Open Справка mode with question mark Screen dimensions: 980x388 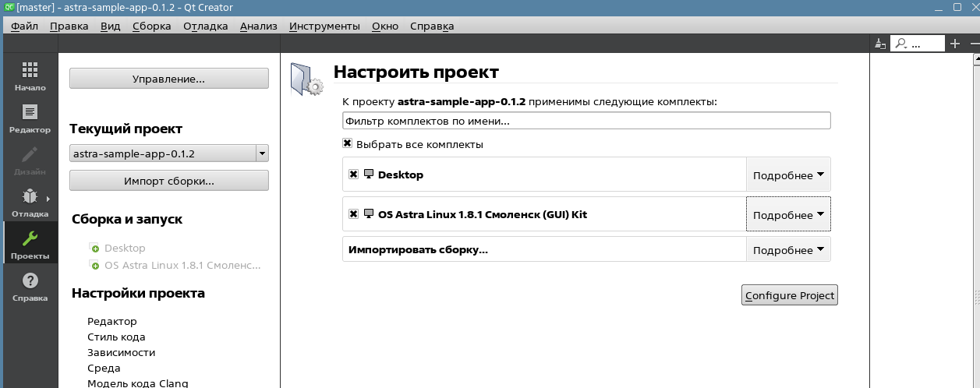pos(30,285)
